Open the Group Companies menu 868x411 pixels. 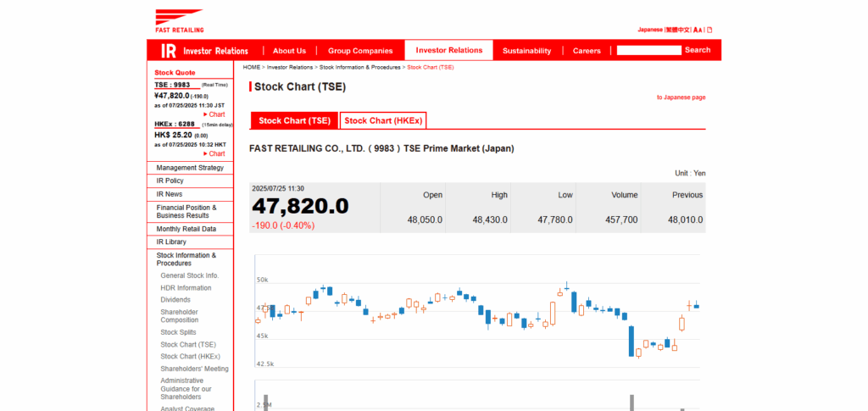[360, 50]
